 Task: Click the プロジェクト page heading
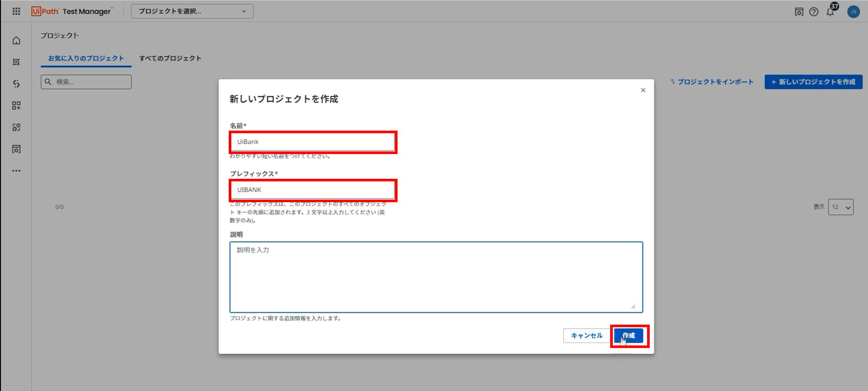click(x=59, y=36)
